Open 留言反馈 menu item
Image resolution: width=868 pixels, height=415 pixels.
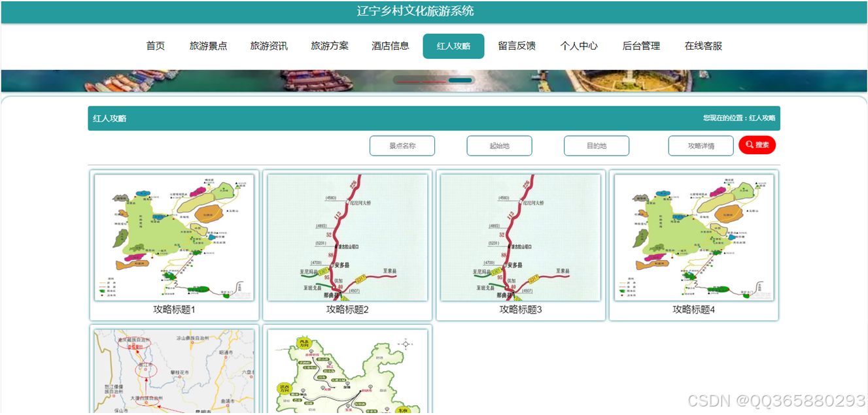(517, 46)
